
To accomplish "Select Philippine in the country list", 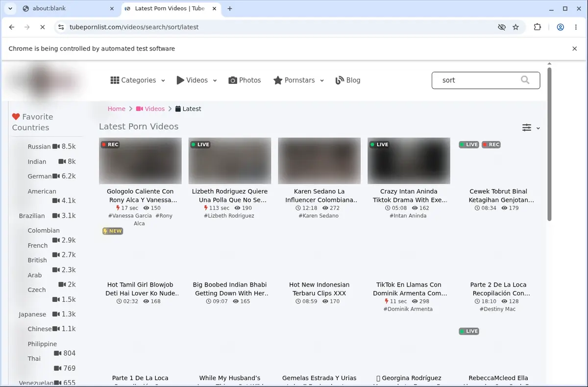I will [42, 344].
